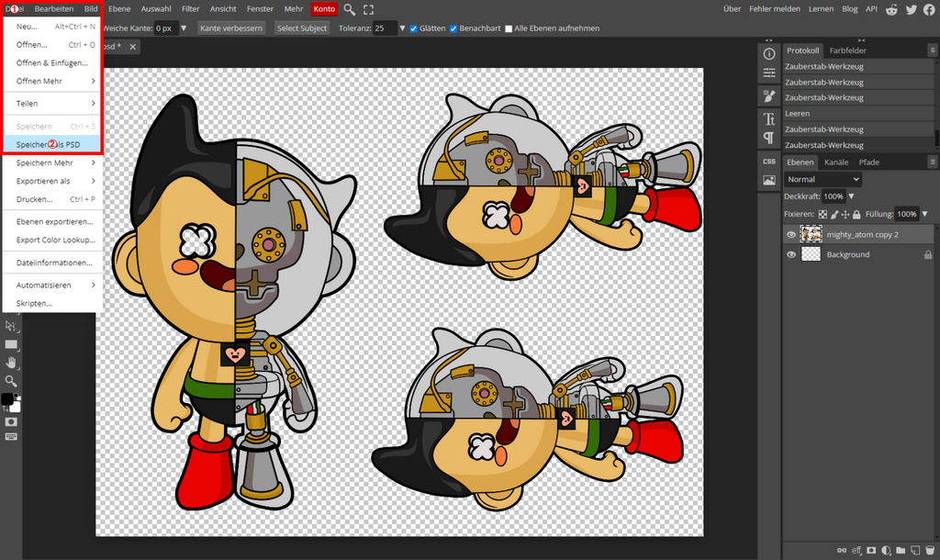The height and width of the screenshot is (560, 940).
Task: Open the Paragraph panel icon
Action: pos(769,138)
